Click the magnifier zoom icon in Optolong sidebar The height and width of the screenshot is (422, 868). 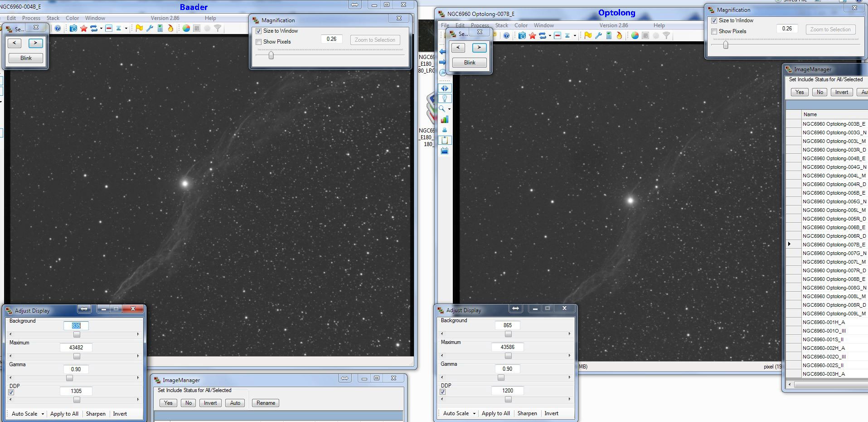point(442,109)
